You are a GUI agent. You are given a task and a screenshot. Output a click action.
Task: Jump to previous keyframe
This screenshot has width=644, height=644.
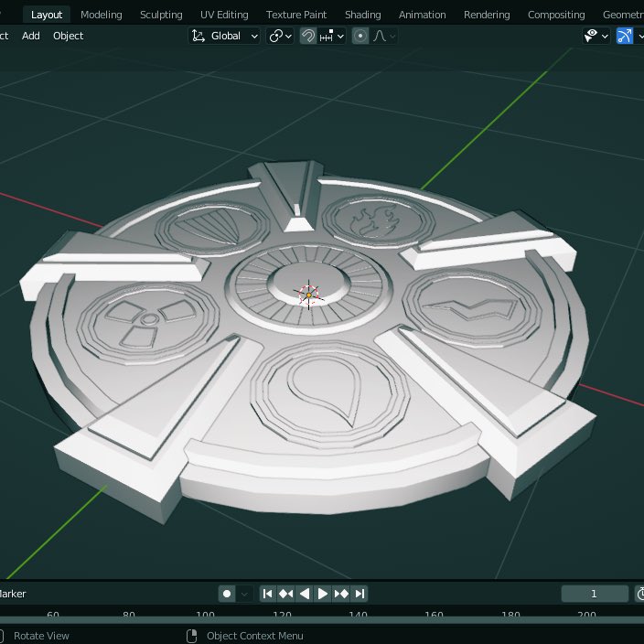[x=285, y=594]
